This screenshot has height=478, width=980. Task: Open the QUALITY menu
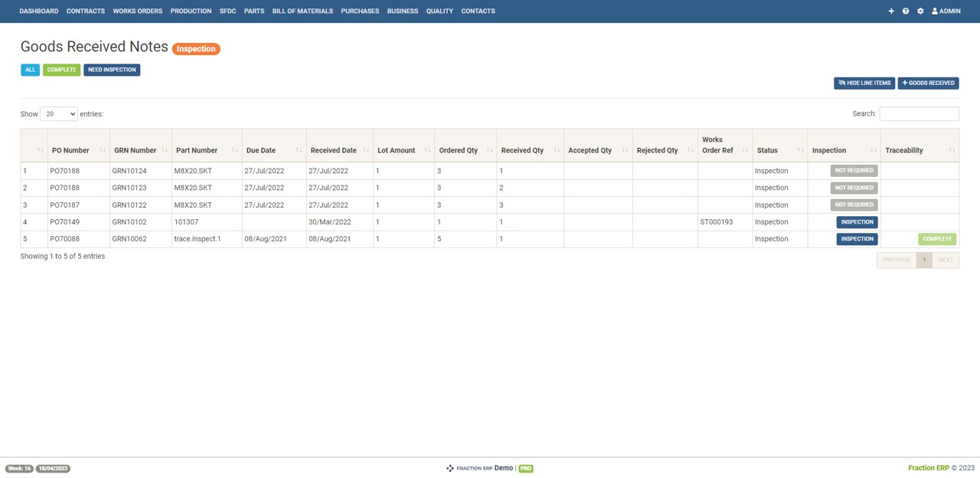(x=439, y=11)
